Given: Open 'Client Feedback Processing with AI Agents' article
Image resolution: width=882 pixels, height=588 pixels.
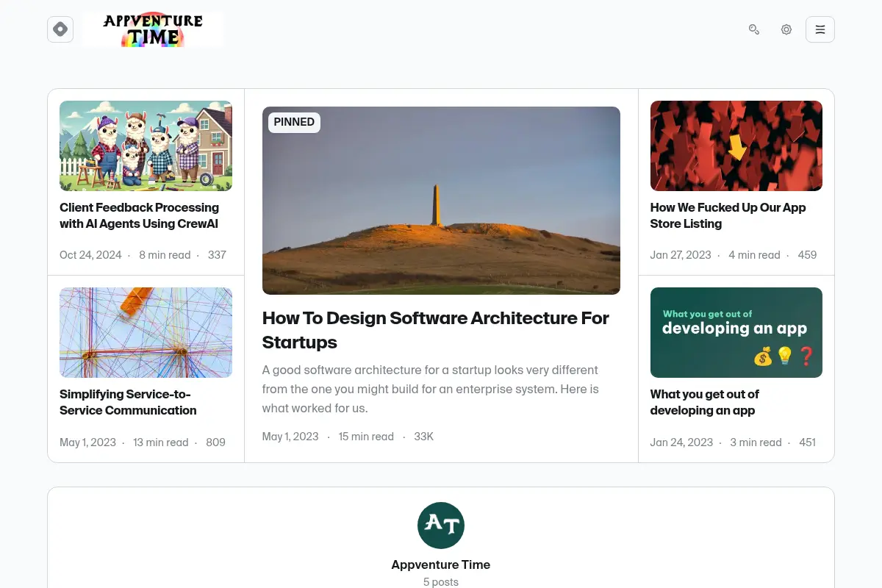Looking at the screenshot, I should [x=139, y=215].
